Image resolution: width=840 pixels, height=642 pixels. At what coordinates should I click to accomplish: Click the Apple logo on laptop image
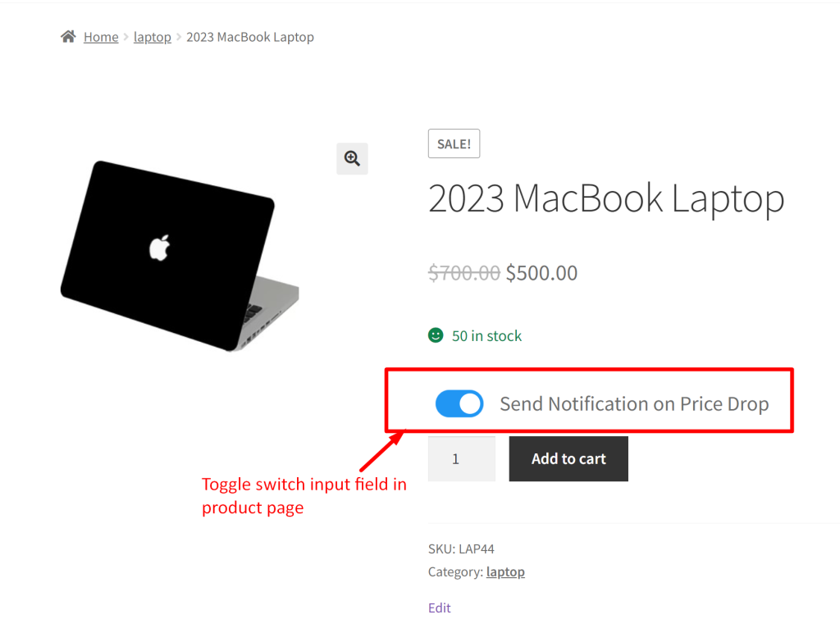tap(160, 248)
